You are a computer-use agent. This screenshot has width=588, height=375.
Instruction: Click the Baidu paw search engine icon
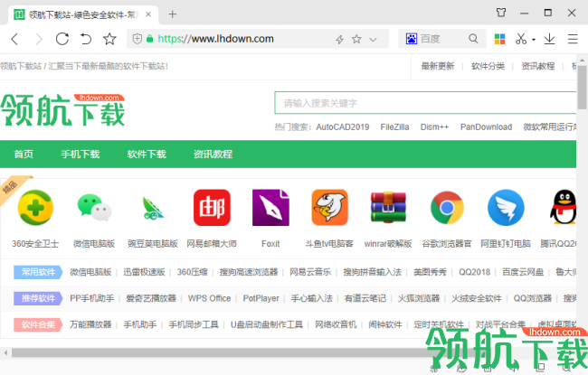[x=412, y=39]
